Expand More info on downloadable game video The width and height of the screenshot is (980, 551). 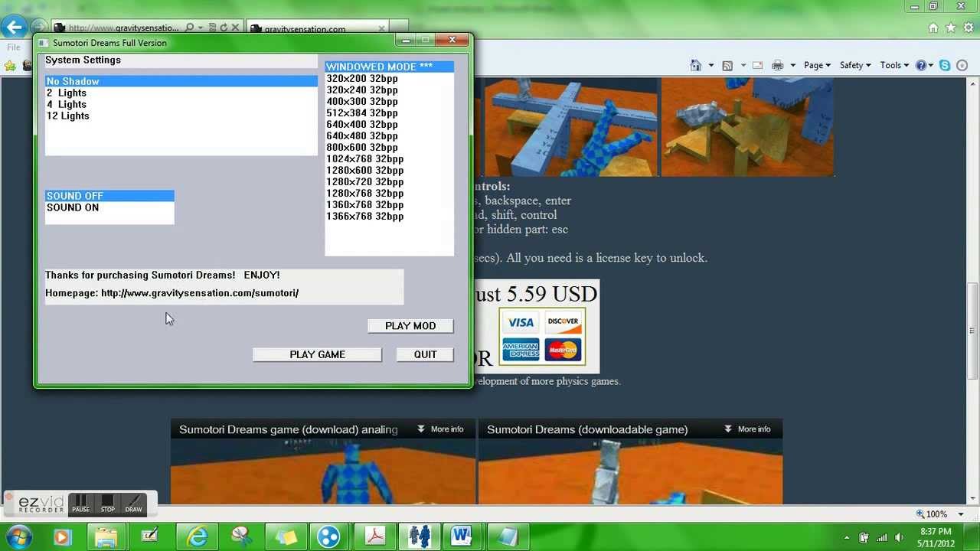[747, 429]
